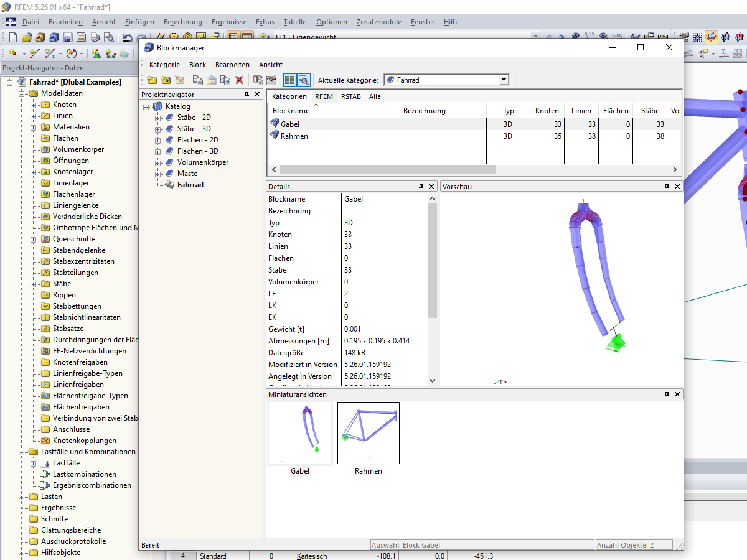
Task: Expand Querschnitte in the Projekt-Navigator
Action: [x=34, y=239]
